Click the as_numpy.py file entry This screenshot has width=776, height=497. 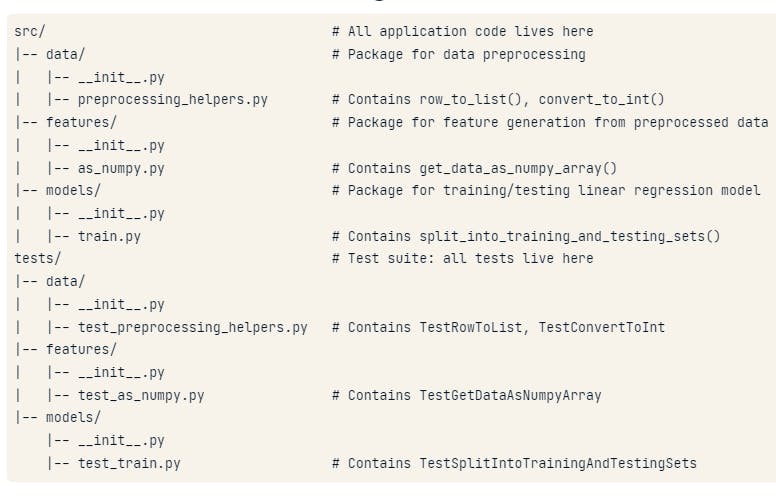coord(121,168)
